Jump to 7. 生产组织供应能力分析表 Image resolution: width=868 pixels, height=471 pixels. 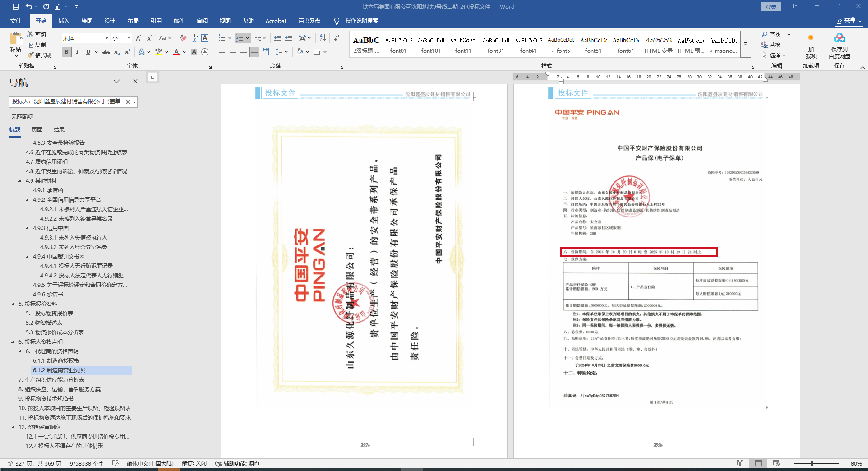point(51,380)
